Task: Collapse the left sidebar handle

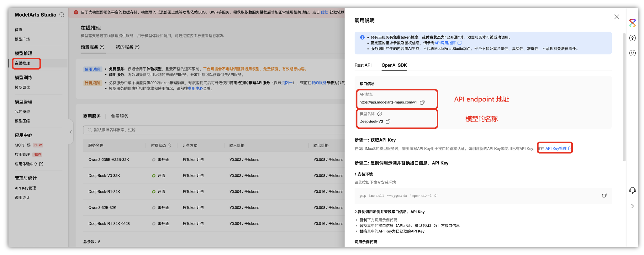Action: (71, 132)
